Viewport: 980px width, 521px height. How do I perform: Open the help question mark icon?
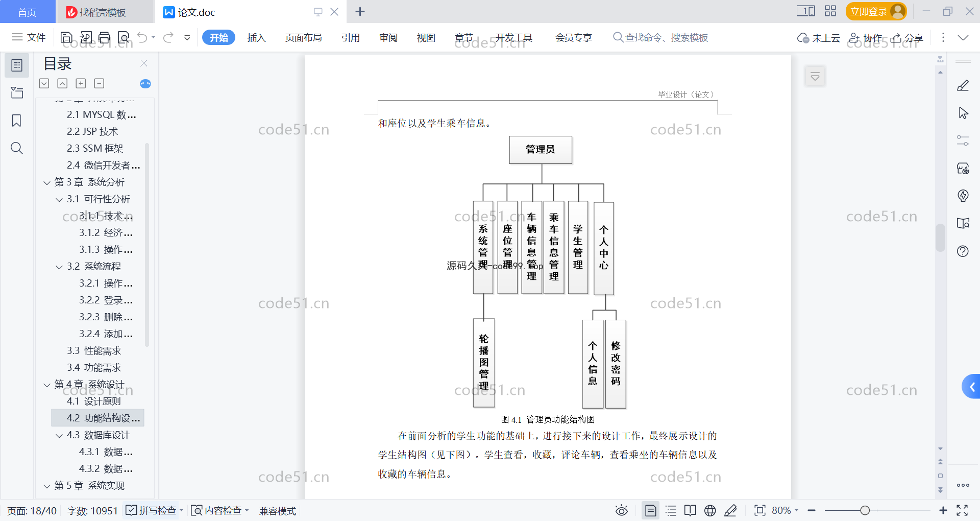963,251
